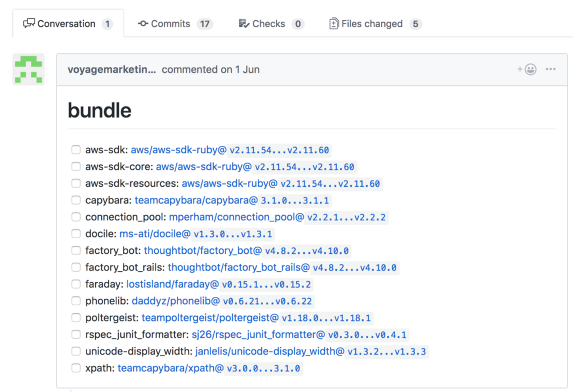Open the teamcapybara/capybara@ link

click(x=196, y=200)
